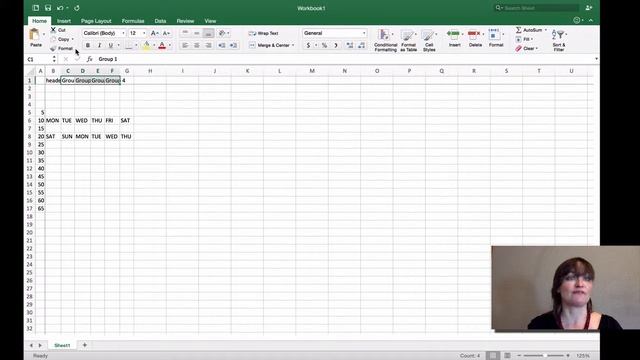Image resolution: width=640 pixels, height=360 pixels.
Task: Switch to Page Layout view icon
Action: [507, 356]
